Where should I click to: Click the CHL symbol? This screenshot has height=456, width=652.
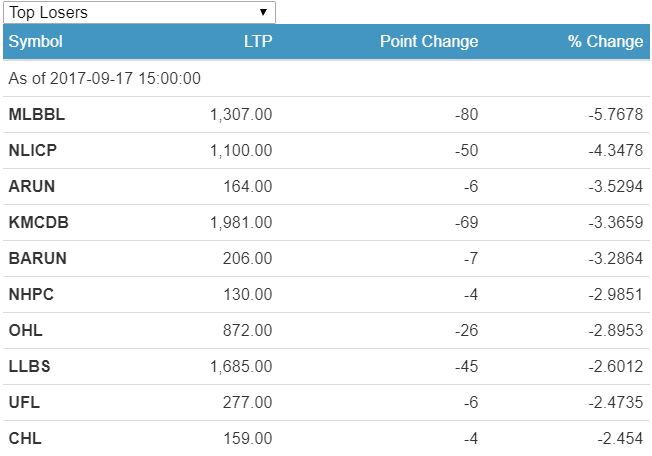(25, 438)
